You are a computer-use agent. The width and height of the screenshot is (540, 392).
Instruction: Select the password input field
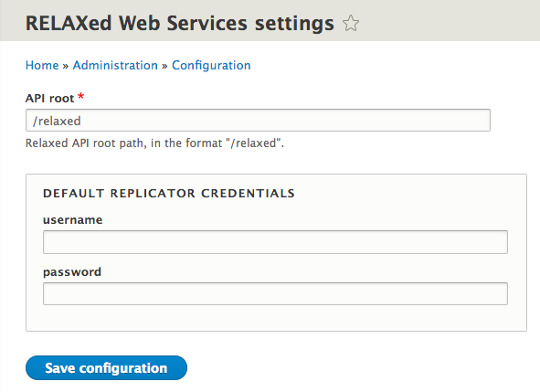coord(275,294)
